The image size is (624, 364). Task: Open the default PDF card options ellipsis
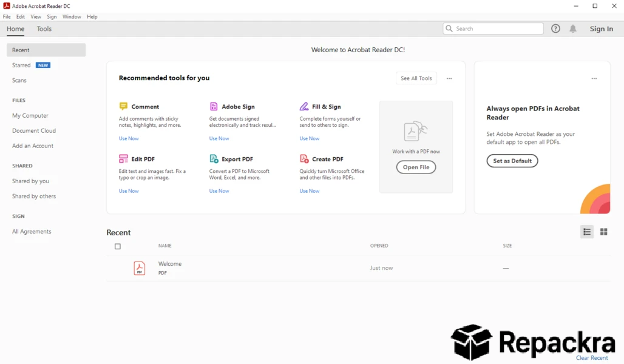tap(594, 78)
